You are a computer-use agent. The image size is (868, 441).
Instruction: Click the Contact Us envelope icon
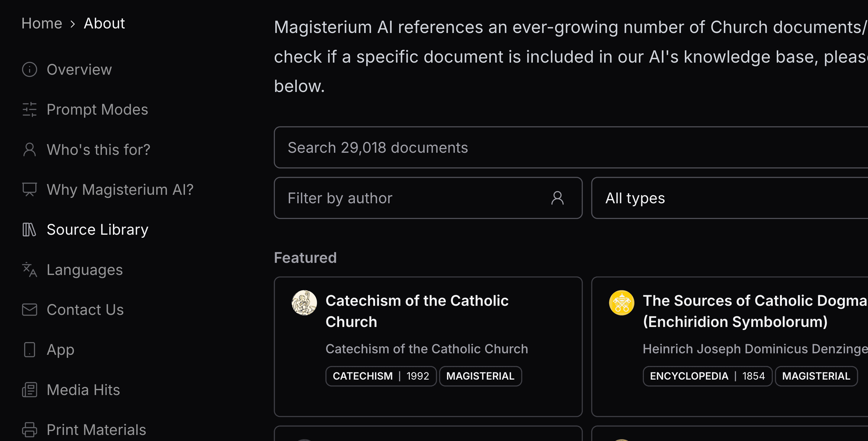[x=30, y=309]
